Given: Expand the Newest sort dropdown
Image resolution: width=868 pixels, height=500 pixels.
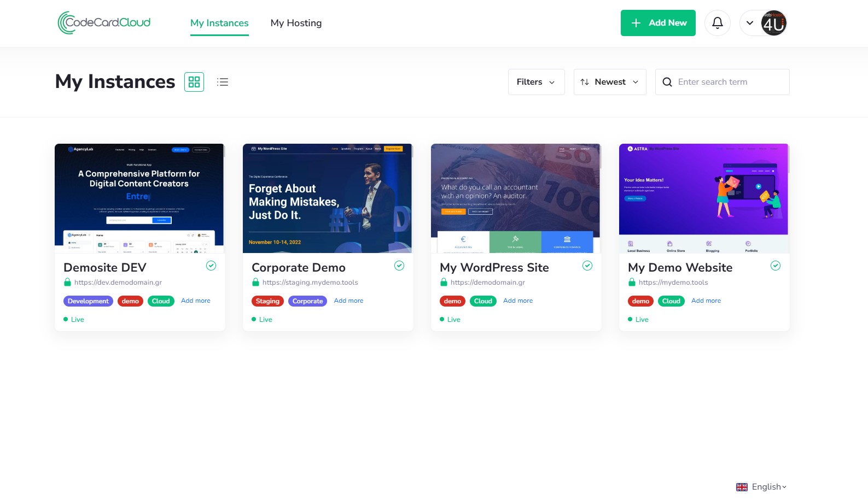Looking at the screenshot, I should 609,82.
